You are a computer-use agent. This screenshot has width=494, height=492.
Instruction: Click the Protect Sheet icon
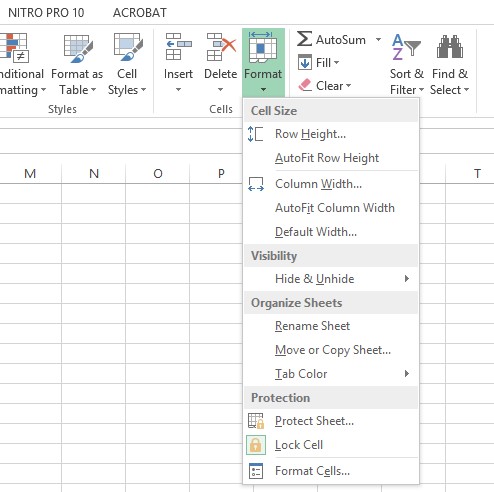point(256,421)
